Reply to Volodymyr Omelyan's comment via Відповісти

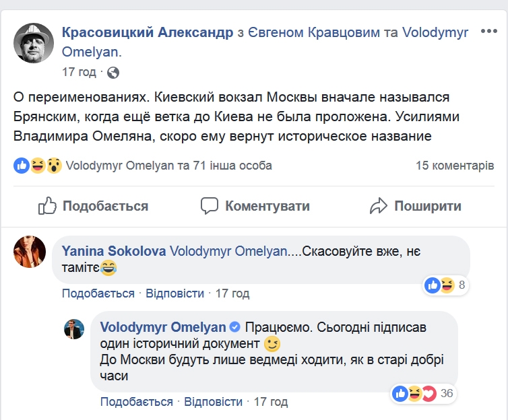pyautogui.click(x=213, y=402)
